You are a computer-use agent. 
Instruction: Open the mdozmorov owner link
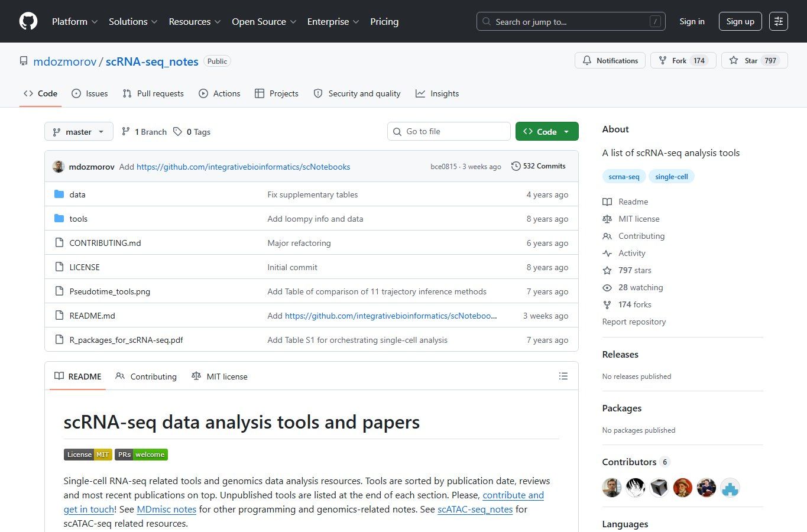(x=65, y=61)
